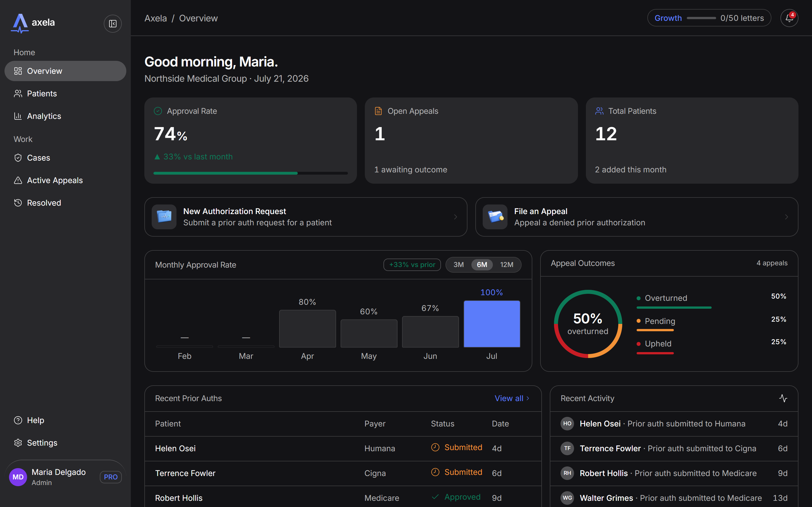Click the File an Appeal folder icon
This screenshot has width=812, height=507.
[495, 217]
